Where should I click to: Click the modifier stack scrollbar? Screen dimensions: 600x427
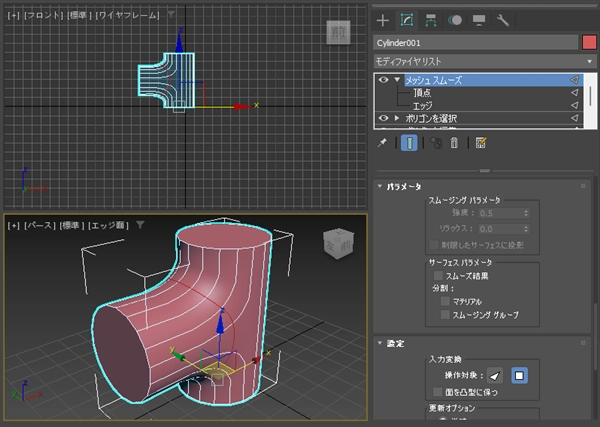pyautogui.click(x=590, y=96)
